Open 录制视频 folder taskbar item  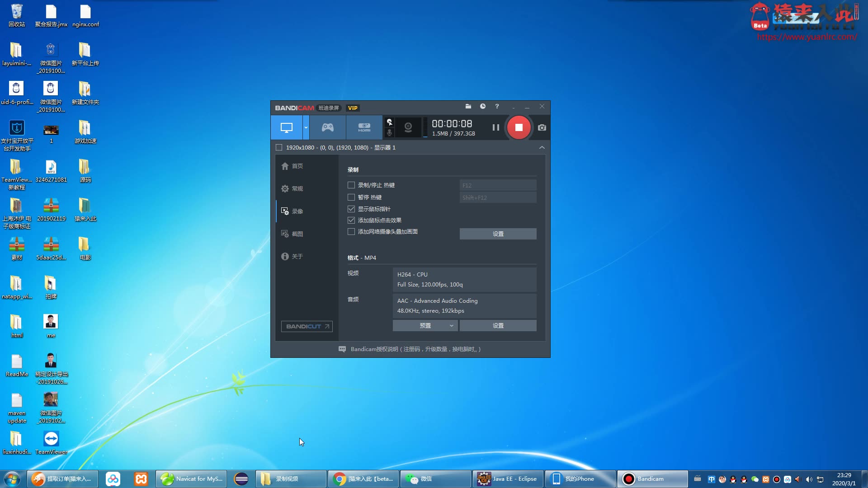pyautogui.click(x=291, y=479)
